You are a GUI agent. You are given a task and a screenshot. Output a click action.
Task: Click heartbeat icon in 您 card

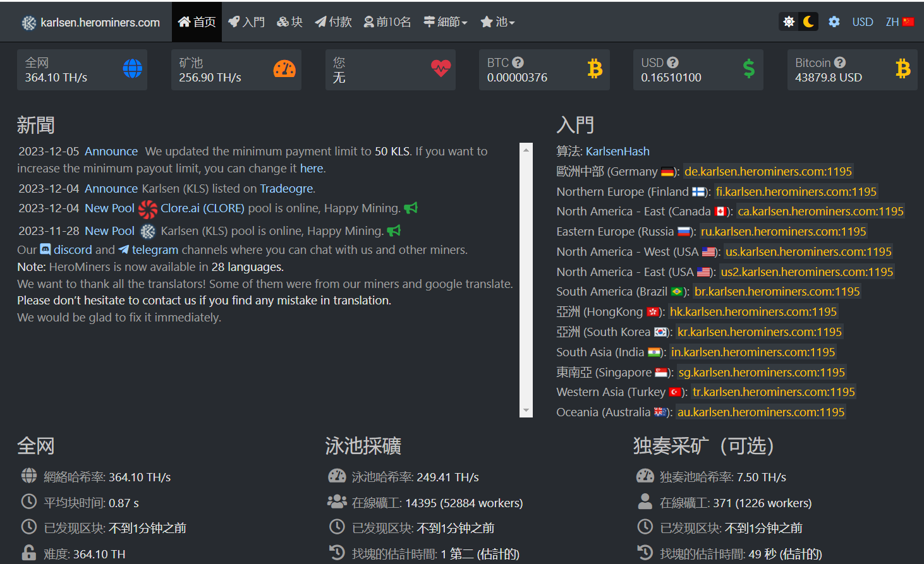pyautogui.click(x=441, y=68)
